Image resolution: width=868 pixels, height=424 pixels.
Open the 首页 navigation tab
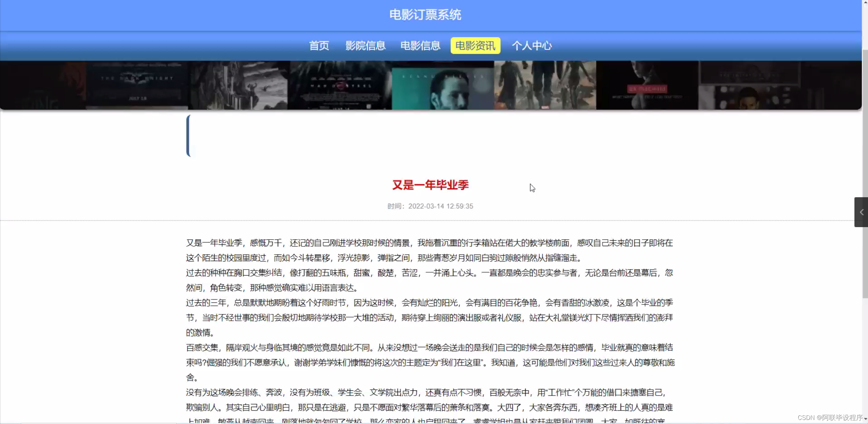click(319, 45)
